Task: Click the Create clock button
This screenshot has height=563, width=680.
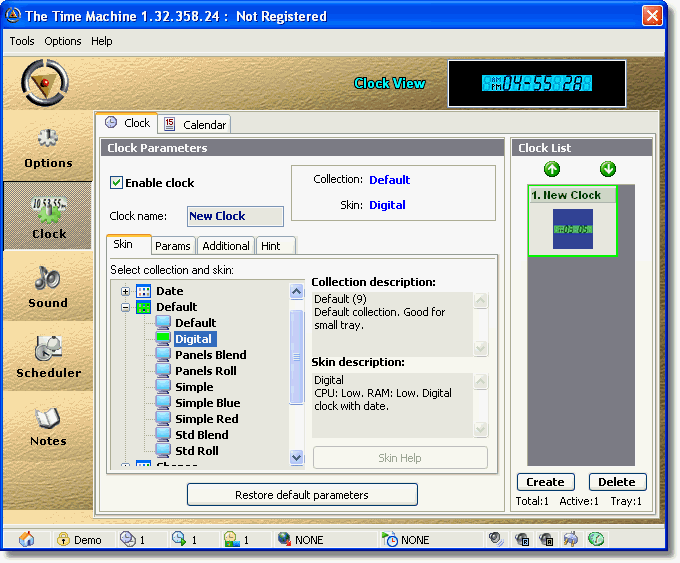Action: click(546, 482)
